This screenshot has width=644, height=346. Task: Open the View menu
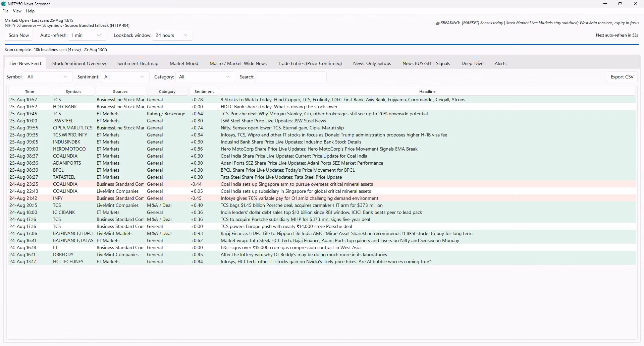click(17, 11)
